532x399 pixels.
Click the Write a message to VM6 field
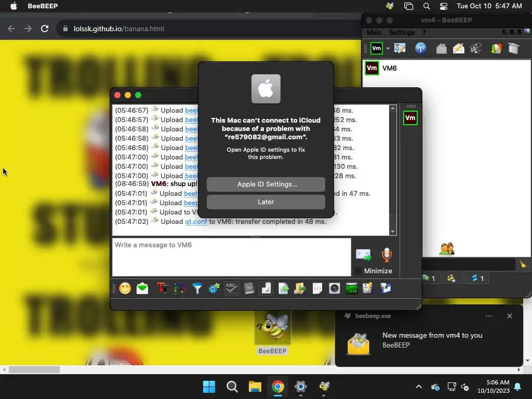click(231, 257)
